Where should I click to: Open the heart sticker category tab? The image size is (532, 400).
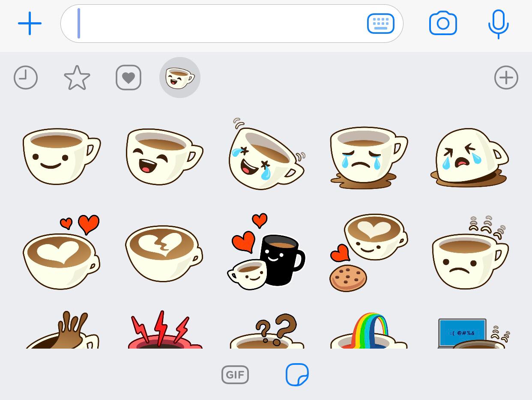(x=129, y=78)
